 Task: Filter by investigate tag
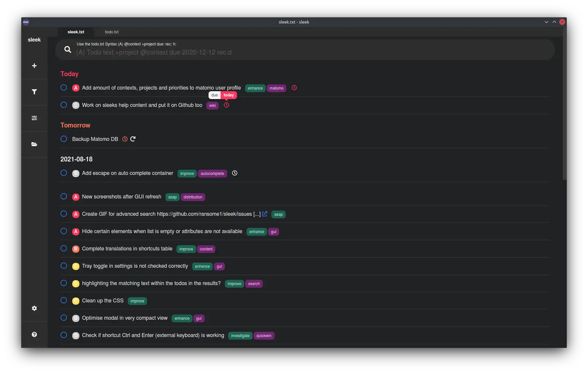click(x=240, y=336)
